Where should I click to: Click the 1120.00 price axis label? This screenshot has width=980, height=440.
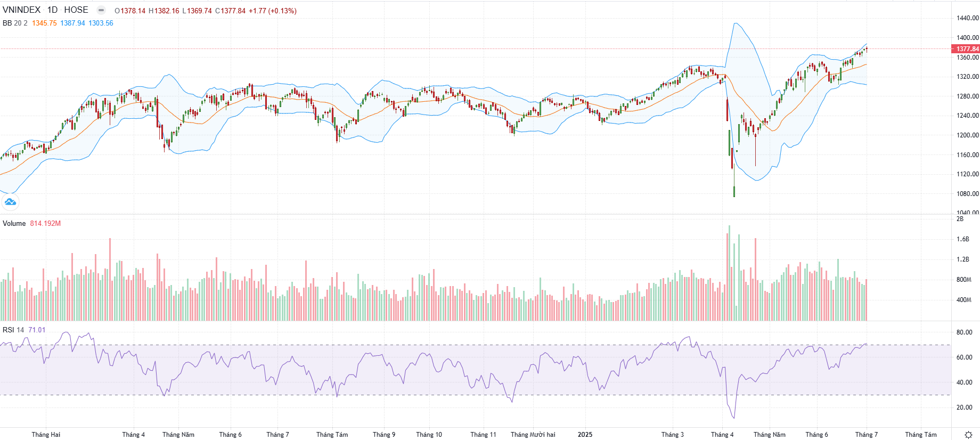click(x=968, y=174)
